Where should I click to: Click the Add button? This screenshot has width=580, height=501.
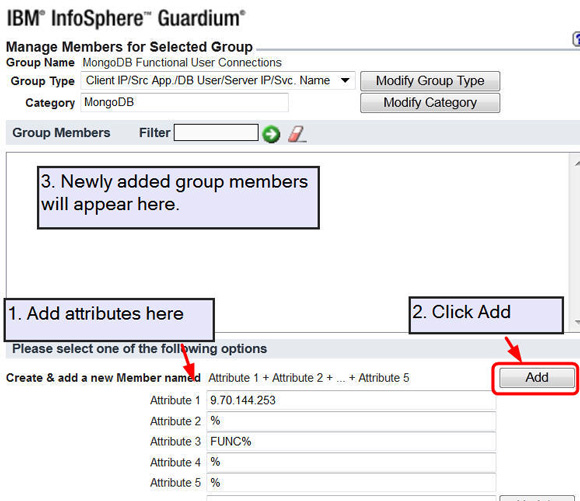pyautogui.click(x=537, y=377)
